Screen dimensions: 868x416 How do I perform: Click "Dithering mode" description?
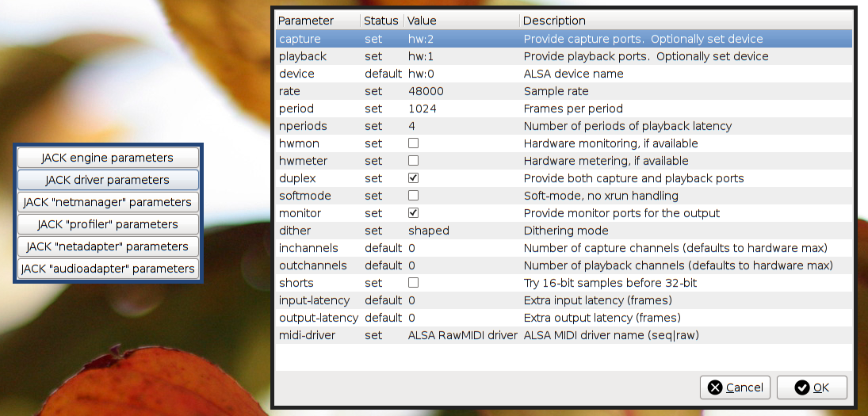(x=566, y=231)
